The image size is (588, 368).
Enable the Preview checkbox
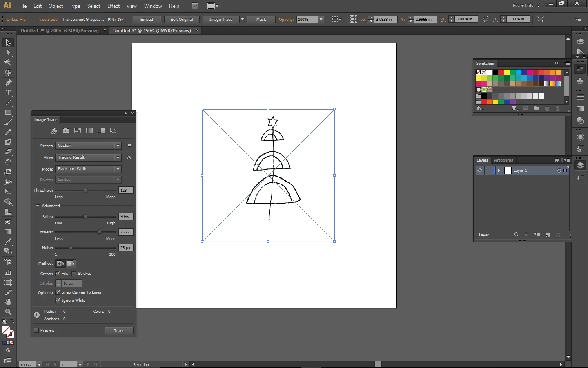(36, 330)
